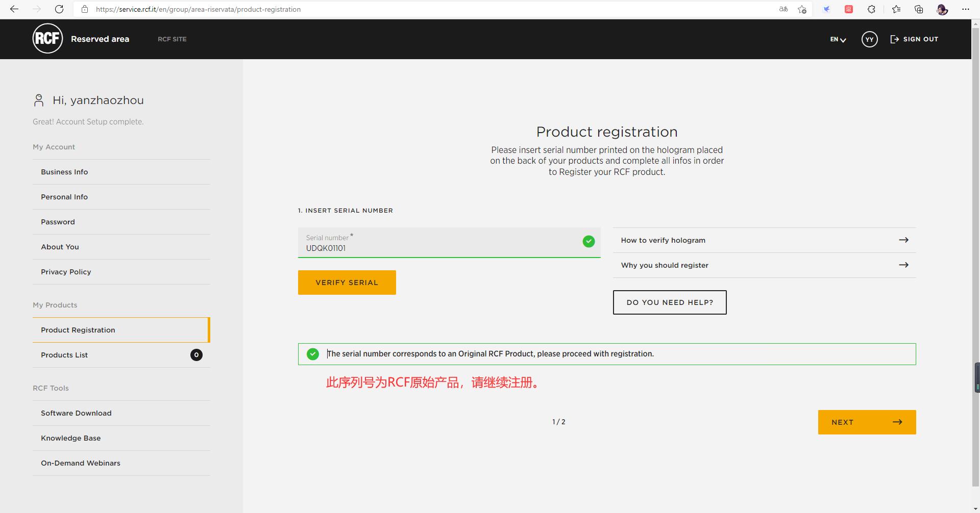View site information via the lock icon
The height and width of the screenshot is (513, 980).
click(85, 9)
